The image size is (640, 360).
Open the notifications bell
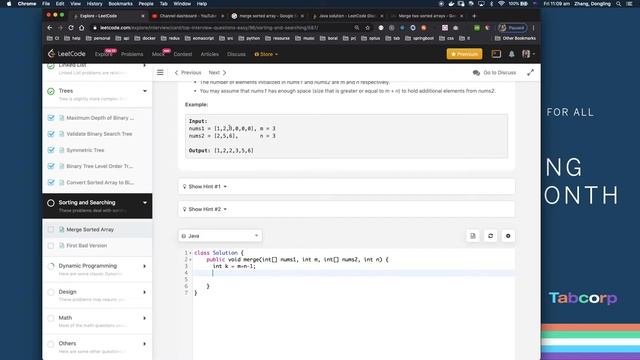(x=511, y=54)
